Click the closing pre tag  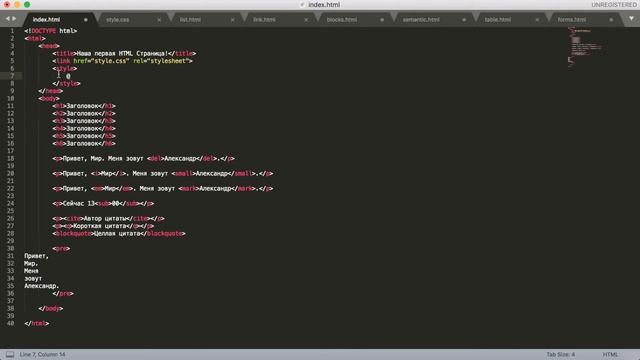click(63, 293)
